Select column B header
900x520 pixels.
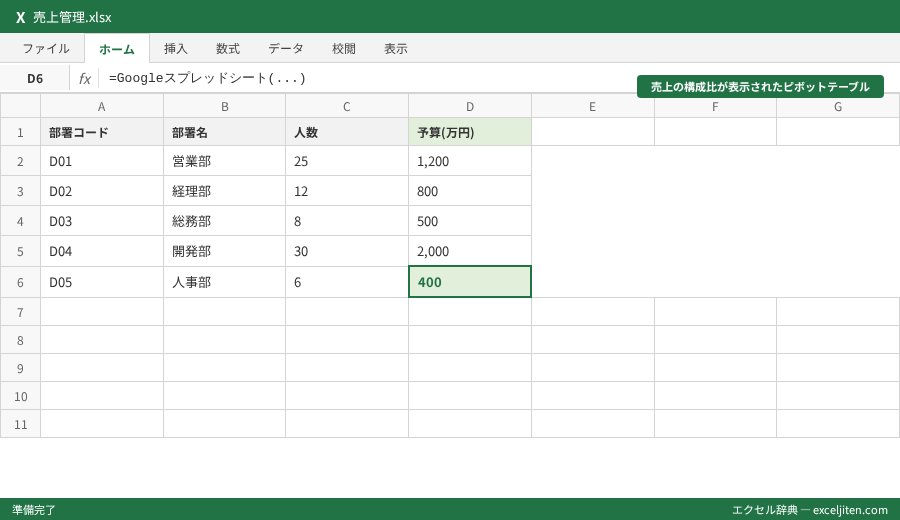tap(224, 106)
